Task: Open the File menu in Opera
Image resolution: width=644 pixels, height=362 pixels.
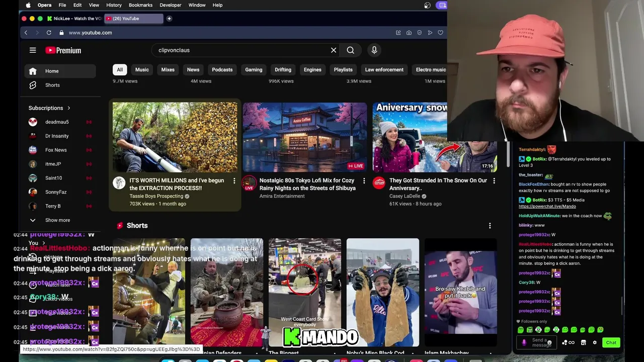Action: click(x=62, y=5)
